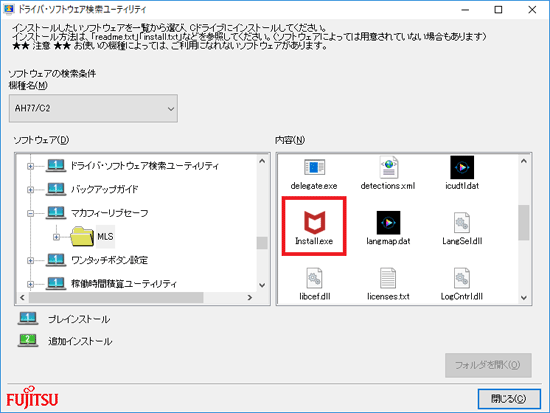Select the MLS tree item label
550x413 pixels.
pyautogui.click(x=105, y=237)
